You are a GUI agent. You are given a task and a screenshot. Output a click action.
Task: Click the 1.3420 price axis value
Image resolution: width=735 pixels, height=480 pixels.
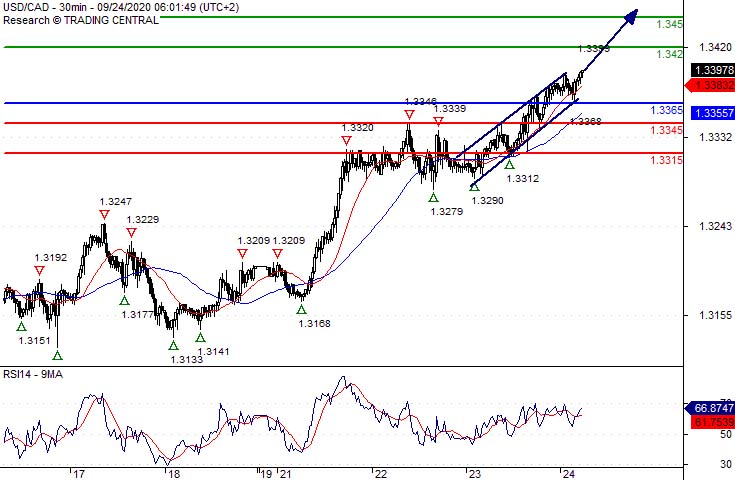point(715,47)
